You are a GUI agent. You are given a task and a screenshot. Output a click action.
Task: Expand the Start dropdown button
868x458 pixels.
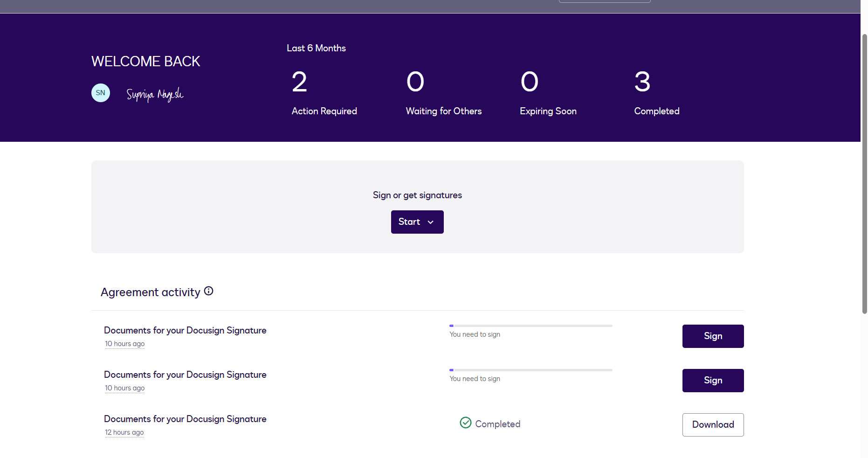tap(417, 222)
